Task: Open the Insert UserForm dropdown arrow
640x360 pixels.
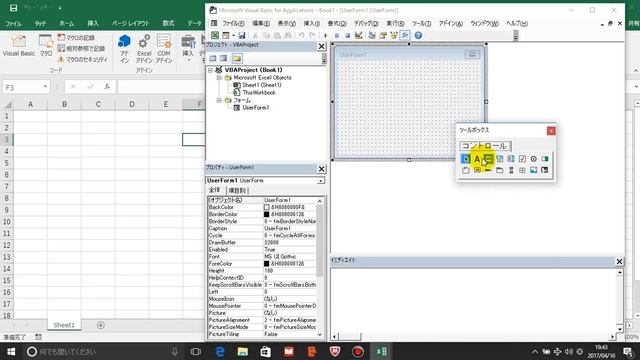Action: pyautogui.click(x=233, y=36)
